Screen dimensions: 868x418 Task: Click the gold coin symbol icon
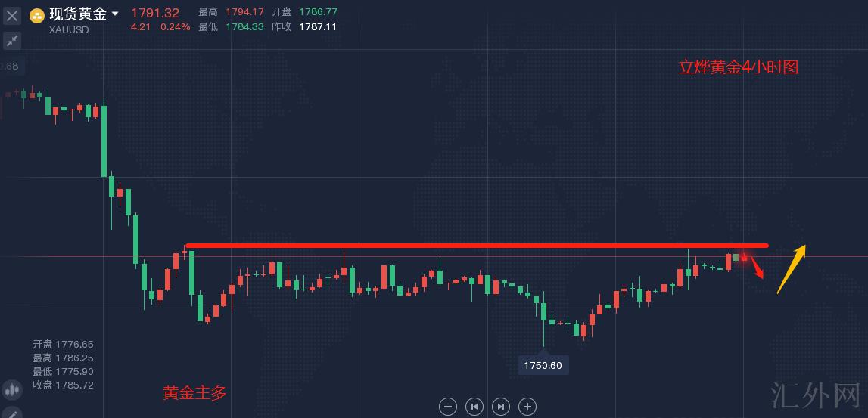pos(37,16)
